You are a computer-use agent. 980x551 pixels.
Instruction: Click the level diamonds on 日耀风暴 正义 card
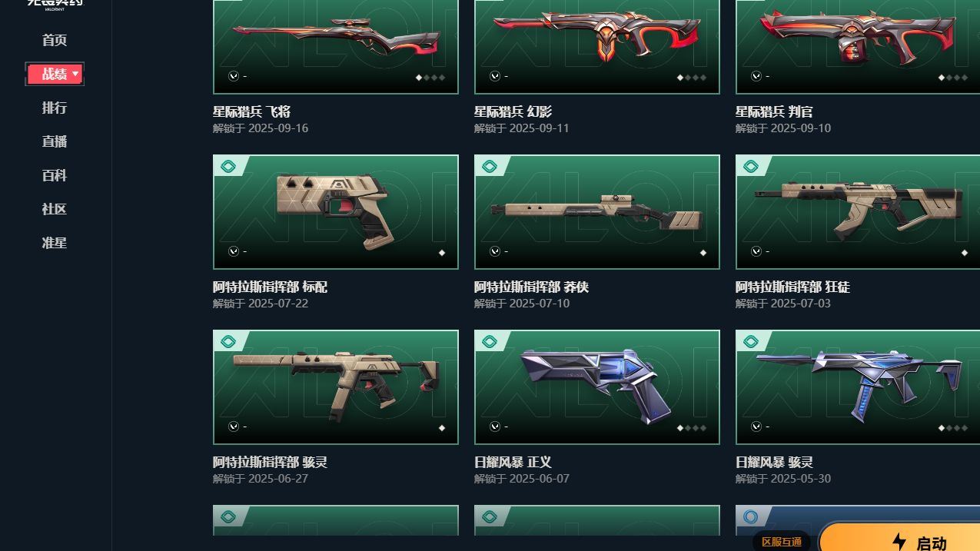693,428
